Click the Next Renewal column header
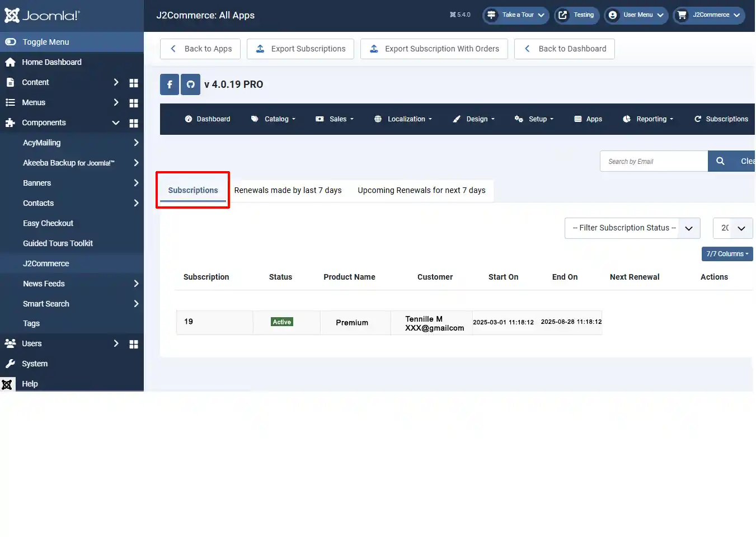Viewport: 756px width, 537px height. pyautogui.click(x=635, y=277)
